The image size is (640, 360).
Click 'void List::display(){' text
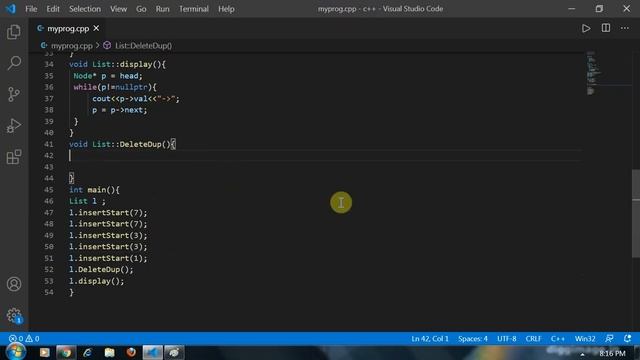click(x=117, y=64)
